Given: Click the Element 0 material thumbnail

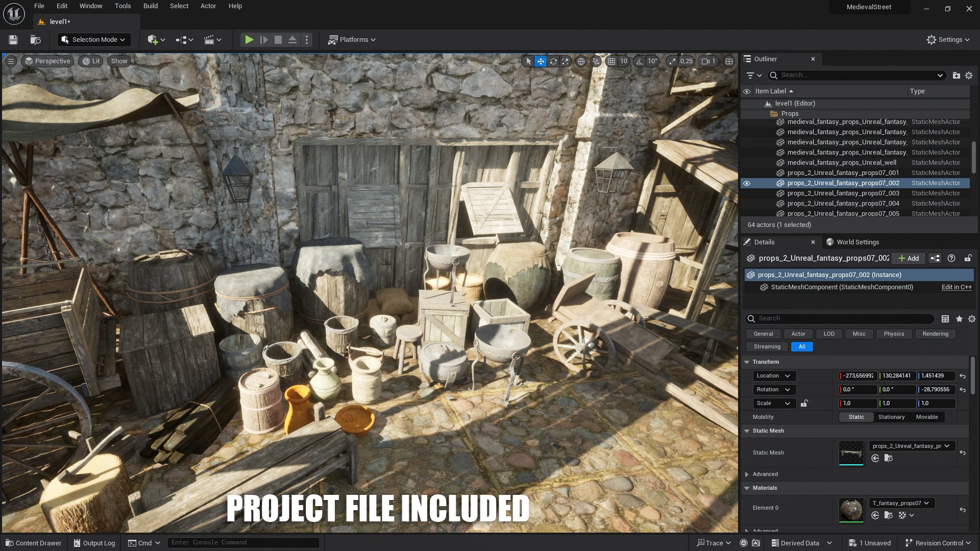Looking at the screenshot, I should [x=851, y=510].
